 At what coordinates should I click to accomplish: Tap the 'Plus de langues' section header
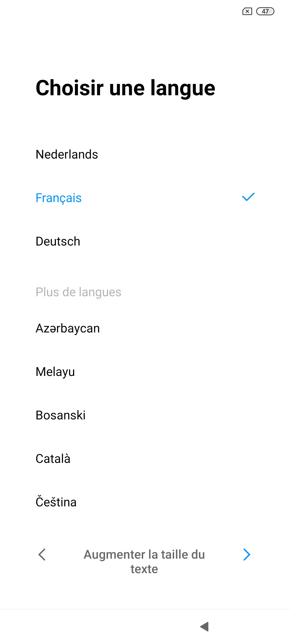click(78, 292)
